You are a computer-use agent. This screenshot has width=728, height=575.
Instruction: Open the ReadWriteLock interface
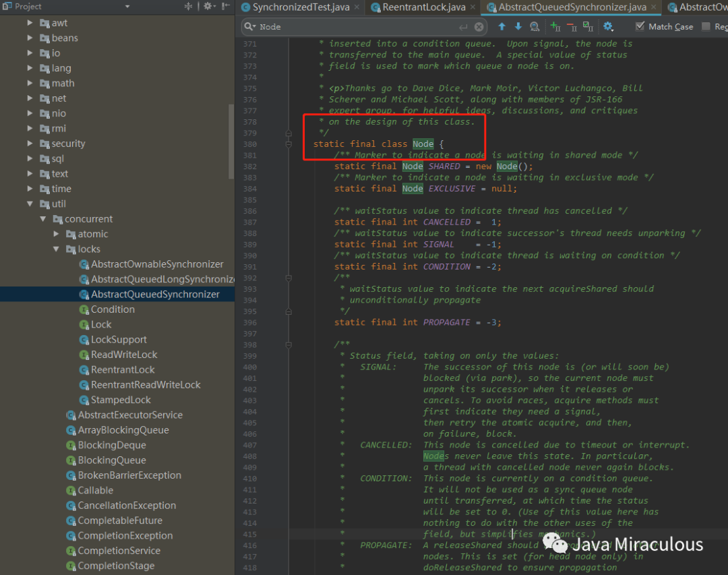click(x=124, y=355)
